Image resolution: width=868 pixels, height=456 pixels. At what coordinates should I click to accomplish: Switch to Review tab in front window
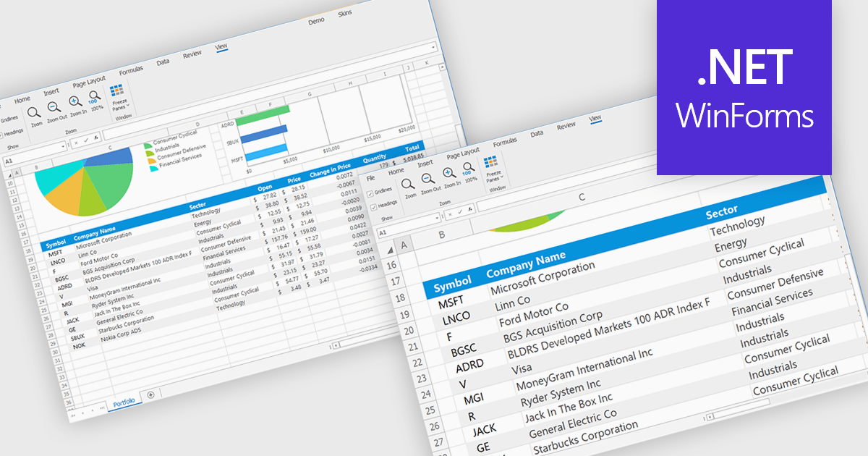tap(566, 125)
